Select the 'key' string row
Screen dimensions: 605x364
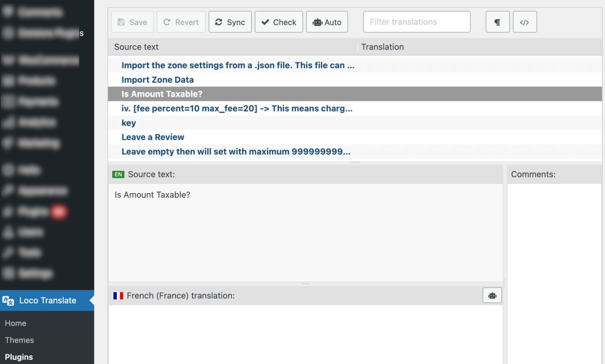(355, 123)
